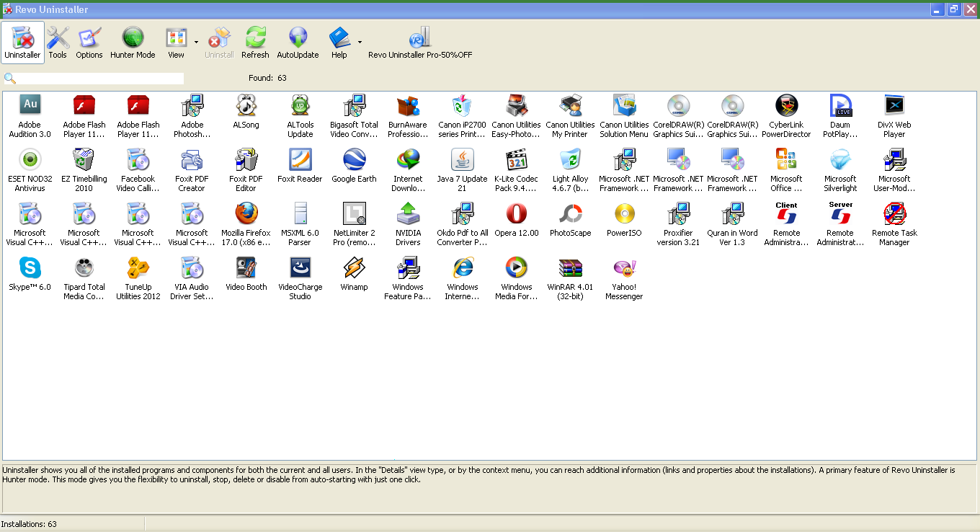Screen dimensions: 980x532
Task: Select Canon iP2700 series Printer icon
Action: [463, 105]
